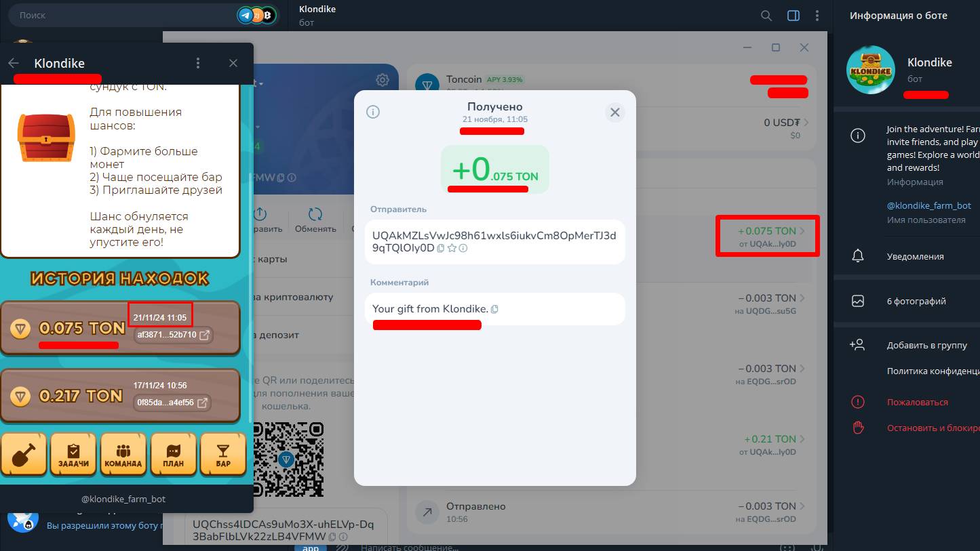Open Политика конфиденциальности link
980x551 pixels.
click(933, 371)
